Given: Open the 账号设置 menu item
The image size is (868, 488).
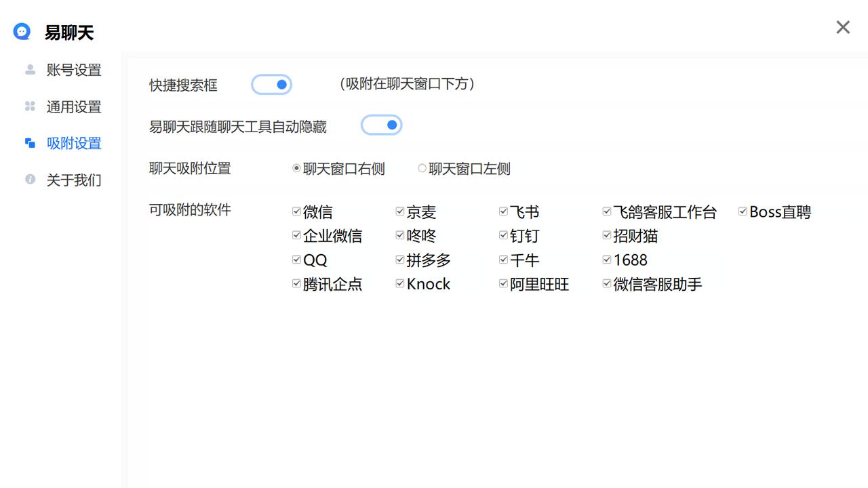Looking at the screenshot, I should 73,70.
